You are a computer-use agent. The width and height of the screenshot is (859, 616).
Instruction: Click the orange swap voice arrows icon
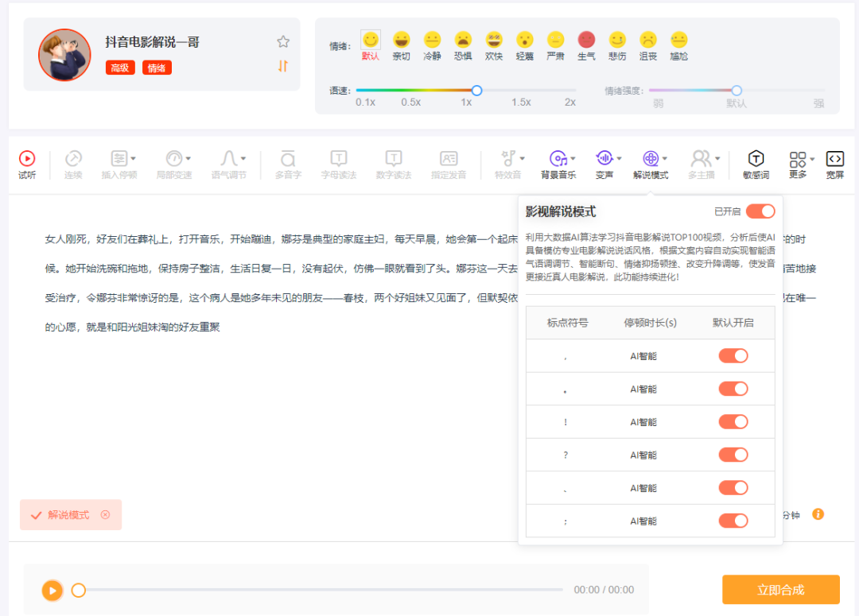283,66
